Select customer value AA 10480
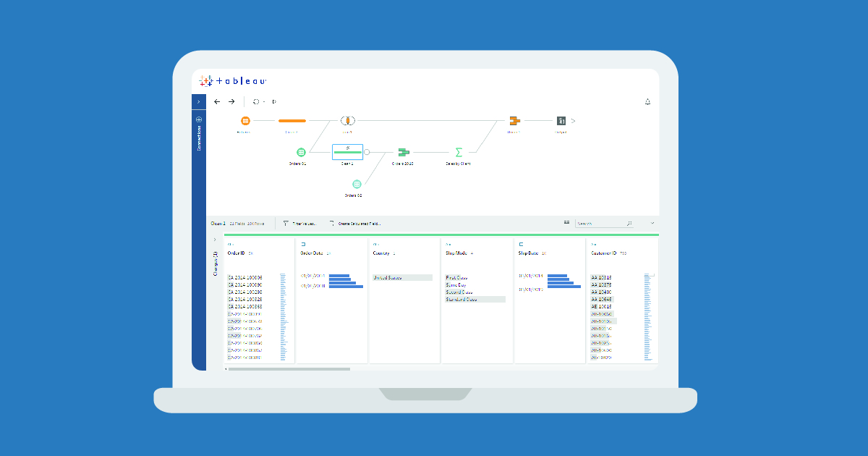868x456 pixels. (602, 292)
